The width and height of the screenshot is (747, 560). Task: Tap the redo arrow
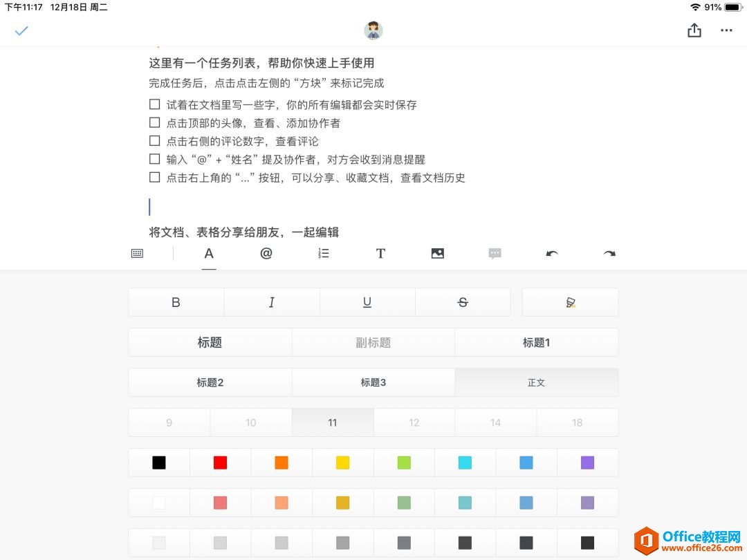(x=609, y=253)
